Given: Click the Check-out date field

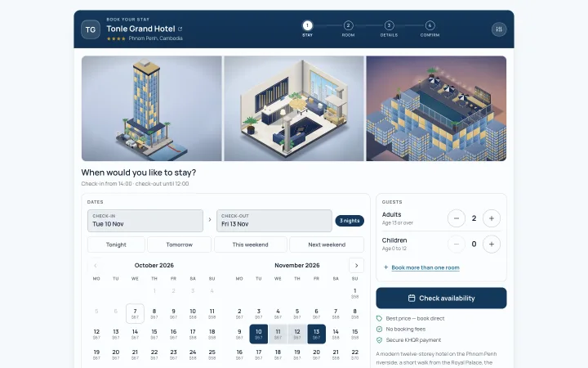Looking at the screenshot, I should click(274, 221).
